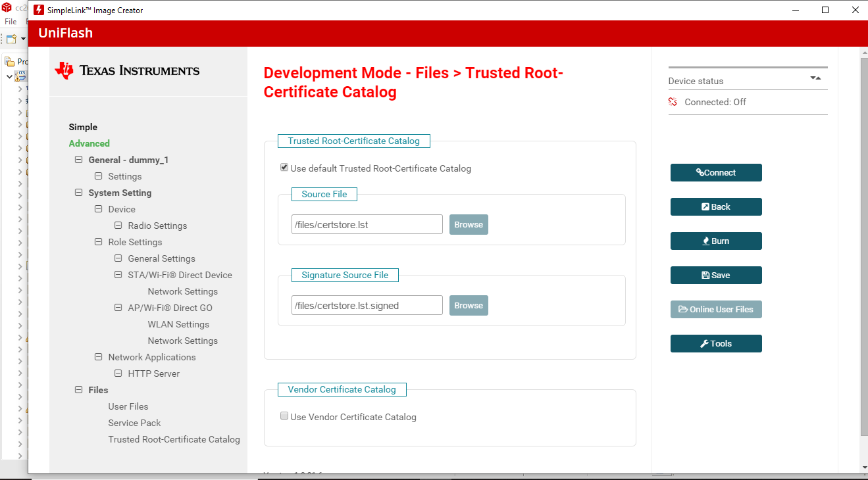Click the Texas Instruments logo
Image resolution: width=868 pixels, height=480 pixels.
(x=127, y=71)
